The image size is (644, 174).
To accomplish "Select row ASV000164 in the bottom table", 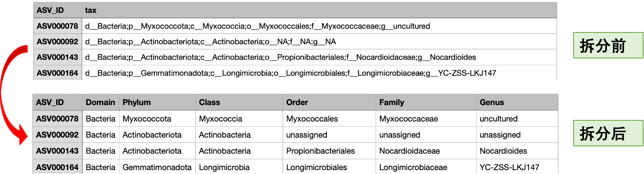I will tap(57, 167).
